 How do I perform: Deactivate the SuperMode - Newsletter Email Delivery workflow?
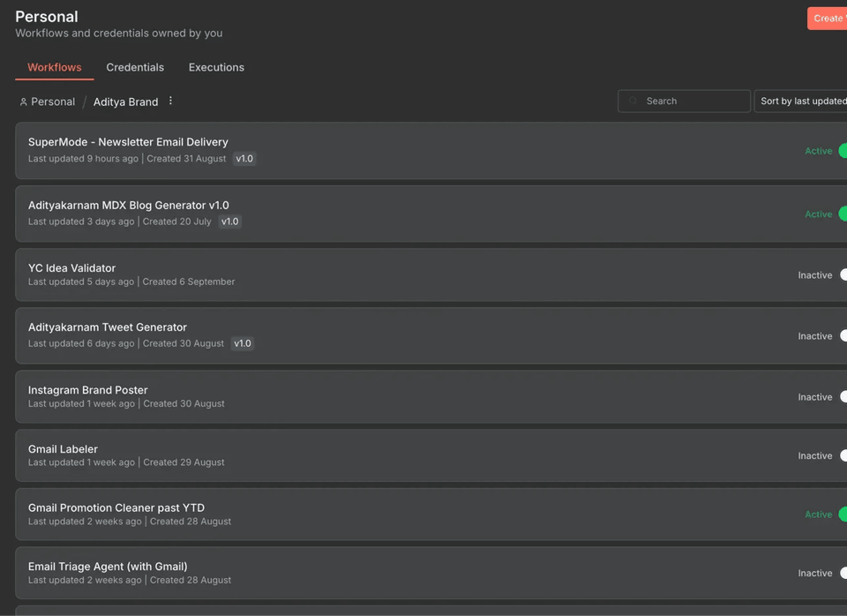(x=843, y=151)
